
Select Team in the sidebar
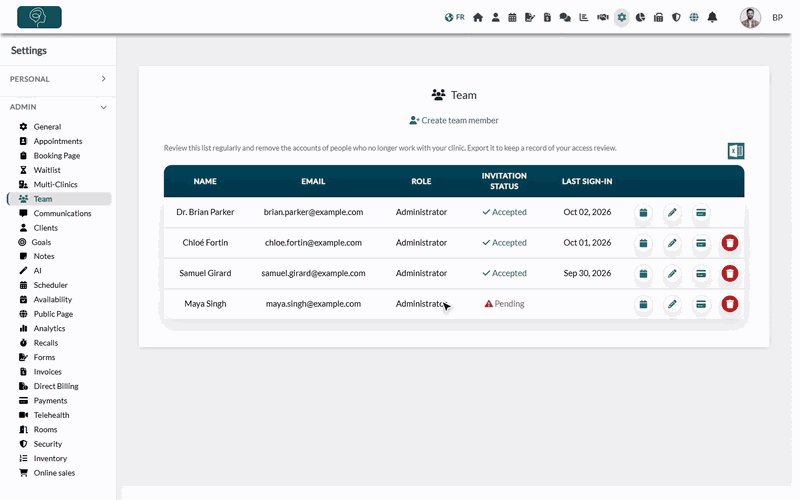[x=59, y=199]
